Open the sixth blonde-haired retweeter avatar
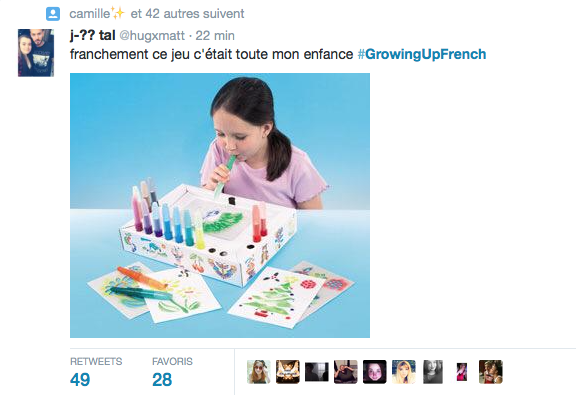The width and height of the screenshot is (581, 399). [404, 372]
